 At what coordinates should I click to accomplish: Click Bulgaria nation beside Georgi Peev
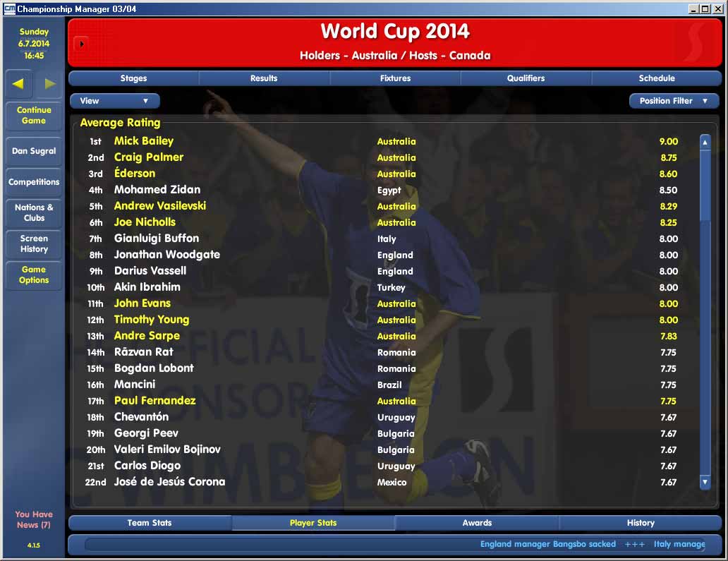(396, 433)
